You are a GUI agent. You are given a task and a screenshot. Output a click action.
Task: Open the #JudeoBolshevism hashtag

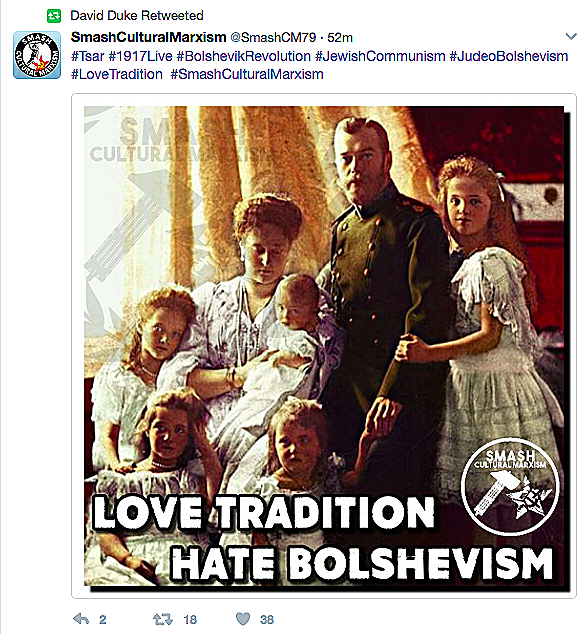pyautogui.click(x=509, y=56)
